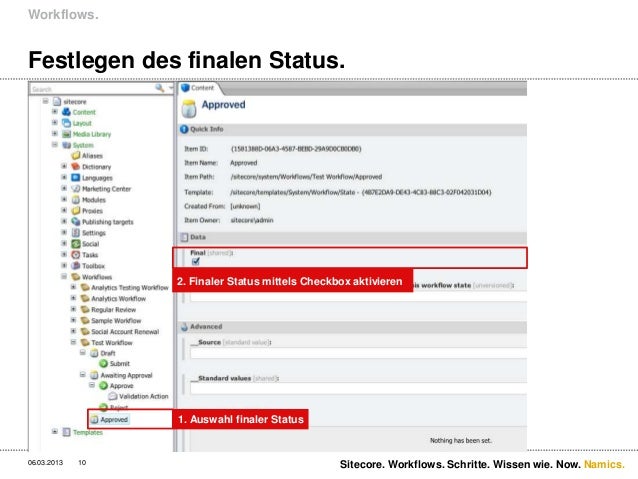Click the search magnifier icon
638x479 pixels.
pyautogui.click(x=160, y=88)
